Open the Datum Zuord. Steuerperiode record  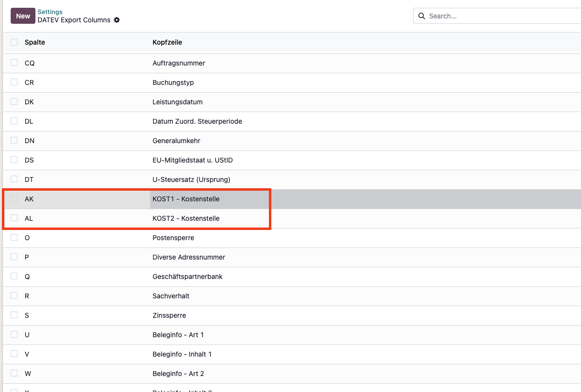coord(197,121)
